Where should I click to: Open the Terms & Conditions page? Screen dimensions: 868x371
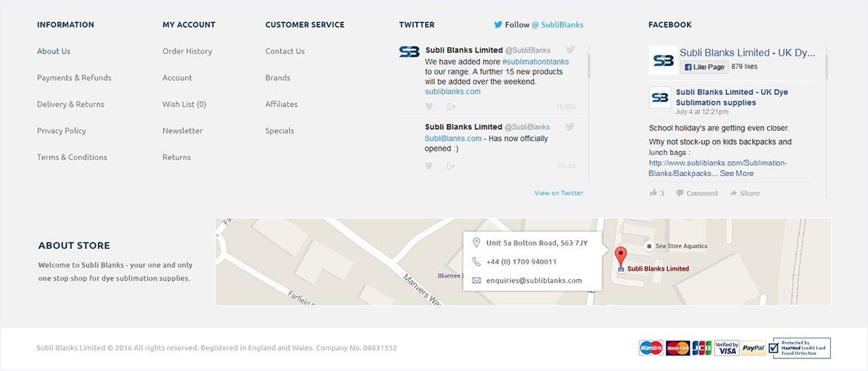pyautogui.click(x=72, y=157)
